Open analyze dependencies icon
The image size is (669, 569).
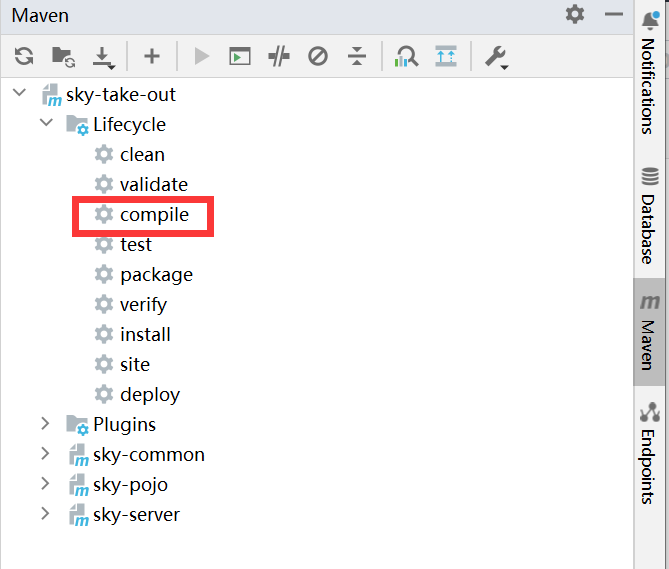point(406,56)
